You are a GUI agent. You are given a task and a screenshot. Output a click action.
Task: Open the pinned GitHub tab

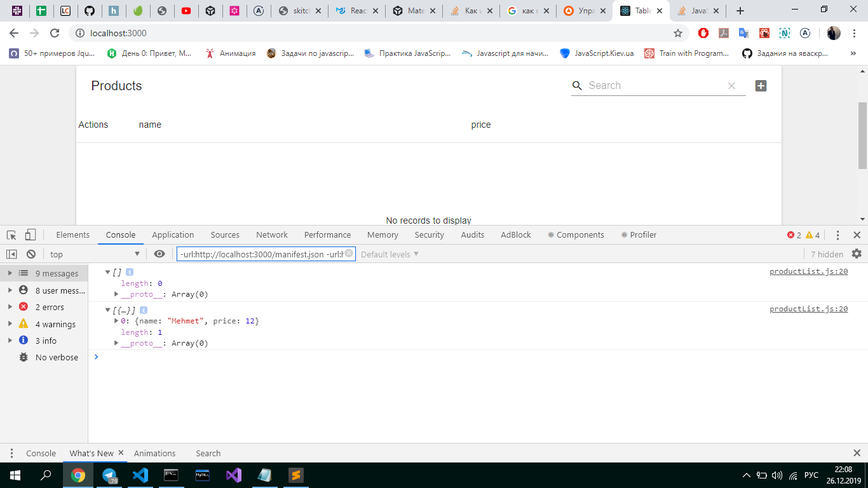90,11
